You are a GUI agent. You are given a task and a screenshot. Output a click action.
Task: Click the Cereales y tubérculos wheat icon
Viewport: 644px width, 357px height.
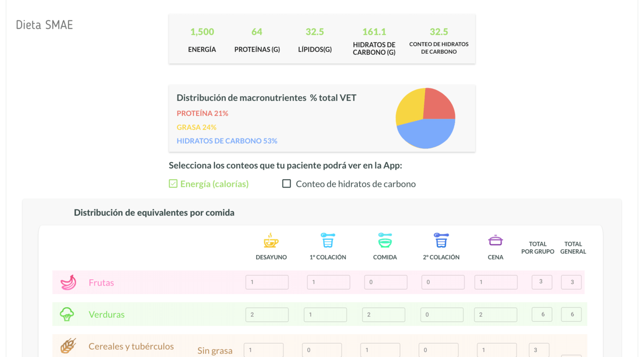pyautogui.click(x=68, y=346)
